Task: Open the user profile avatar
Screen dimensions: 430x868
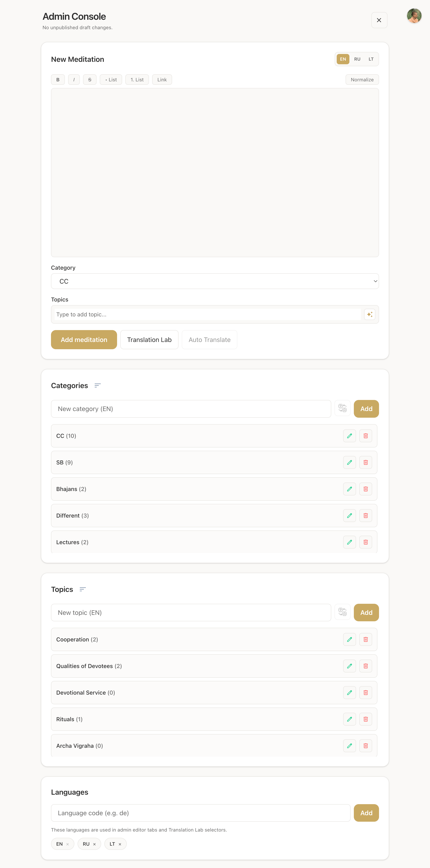Action: click(414, 16)
